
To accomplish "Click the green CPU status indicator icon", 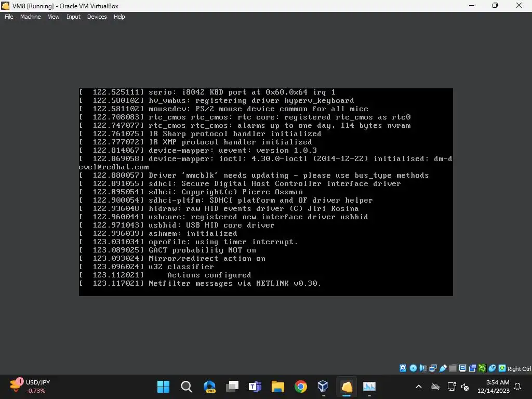I will coord(482,368).
